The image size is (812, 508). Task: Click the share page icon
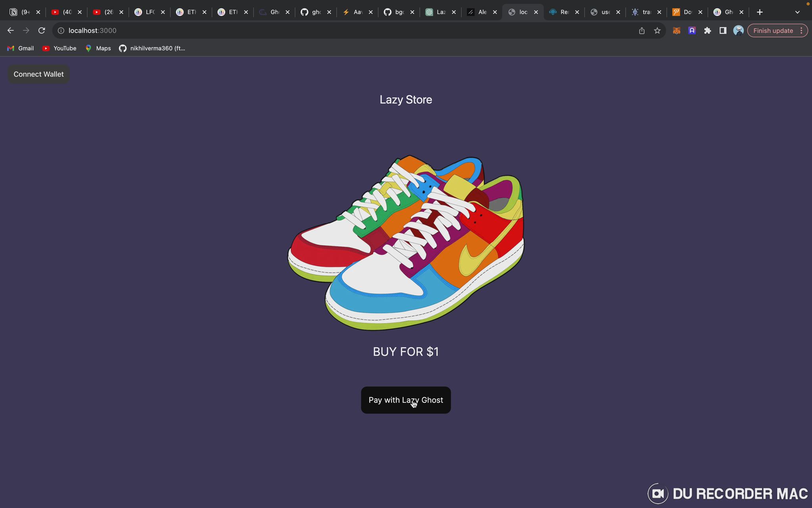pyautogui.click(x=642, y=31)
